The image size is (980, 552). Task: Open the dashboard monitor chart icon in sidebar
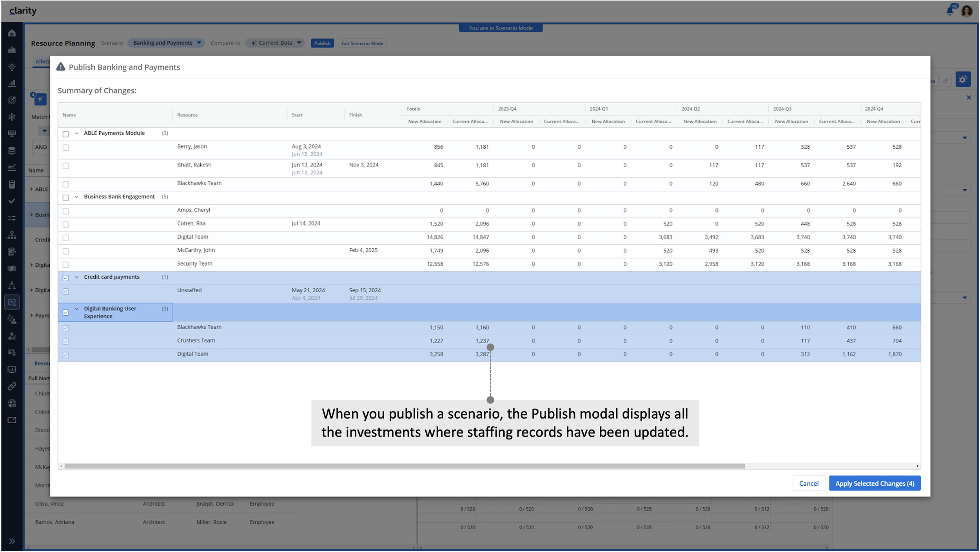pyautogui.click(x=12, y=370)
